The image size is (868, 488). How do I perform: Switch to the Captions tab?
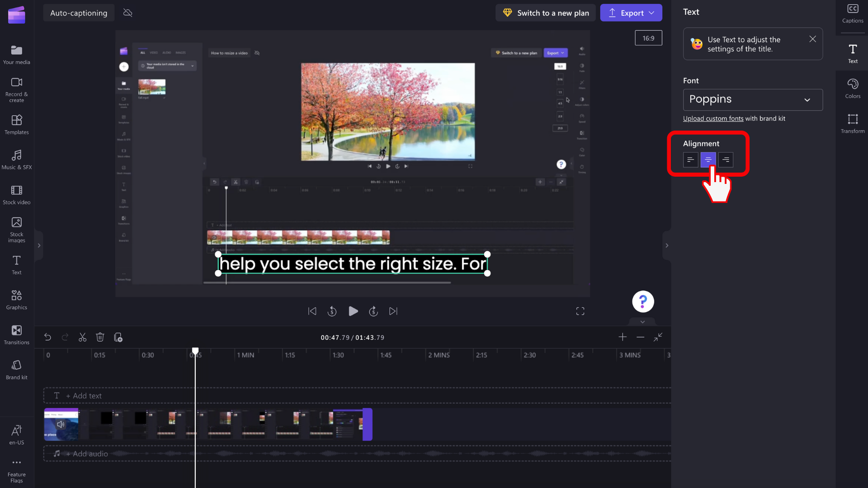853,13
